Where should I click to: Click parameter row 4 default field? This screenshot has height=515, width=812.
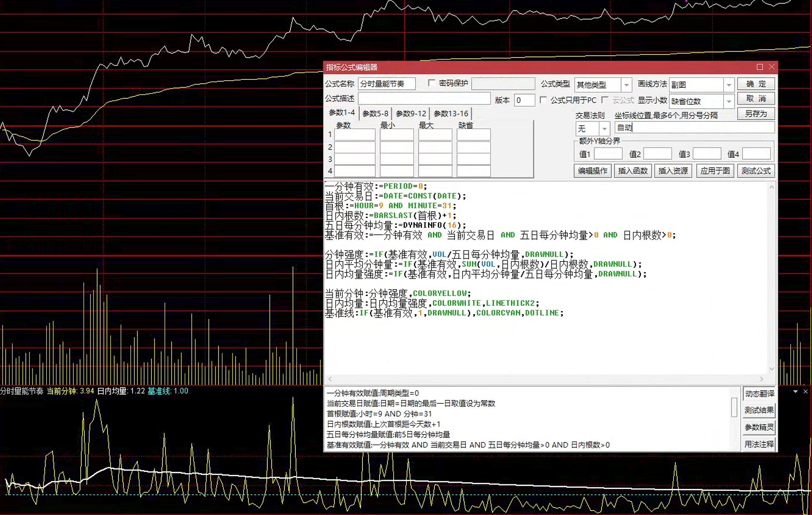click(473, 171)
